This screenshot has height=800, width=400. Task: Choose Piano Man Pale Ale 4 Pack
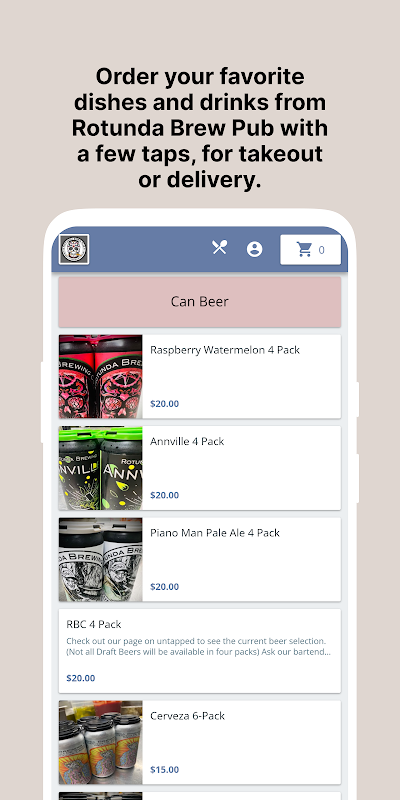[x=215, y=533]
